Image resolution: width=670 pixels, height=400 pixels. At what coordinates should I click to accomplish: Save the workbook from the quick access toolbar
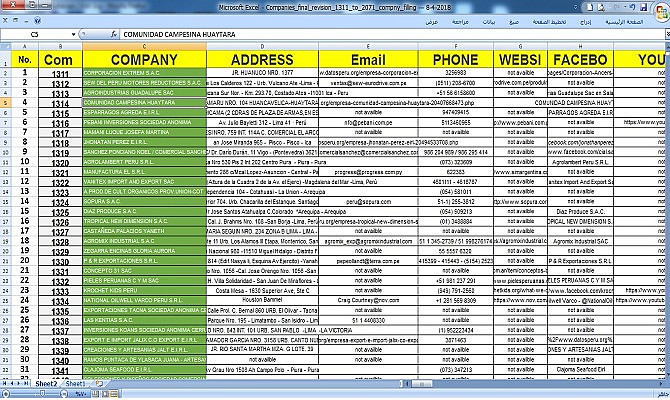pos(643,7)
